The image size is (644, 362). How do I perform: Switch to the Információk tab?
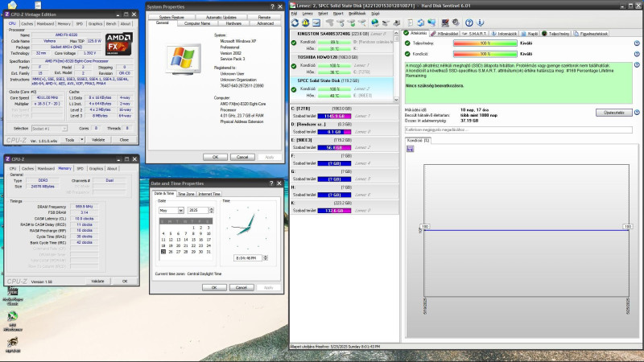505,34
